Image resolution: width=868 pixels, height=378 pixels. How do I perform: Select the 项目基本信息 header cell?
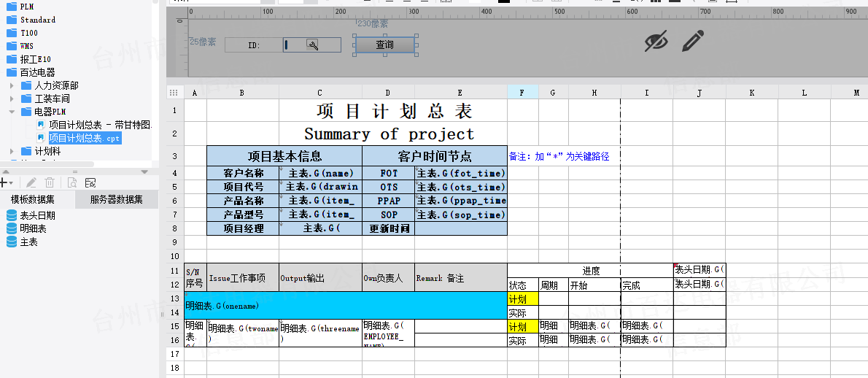click(284, 156)
